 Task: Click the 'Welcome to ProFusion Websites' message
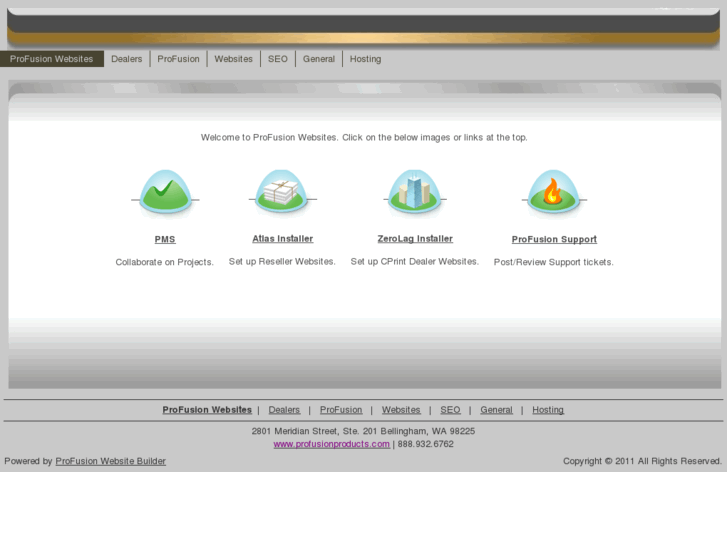(x=364, y=137)
